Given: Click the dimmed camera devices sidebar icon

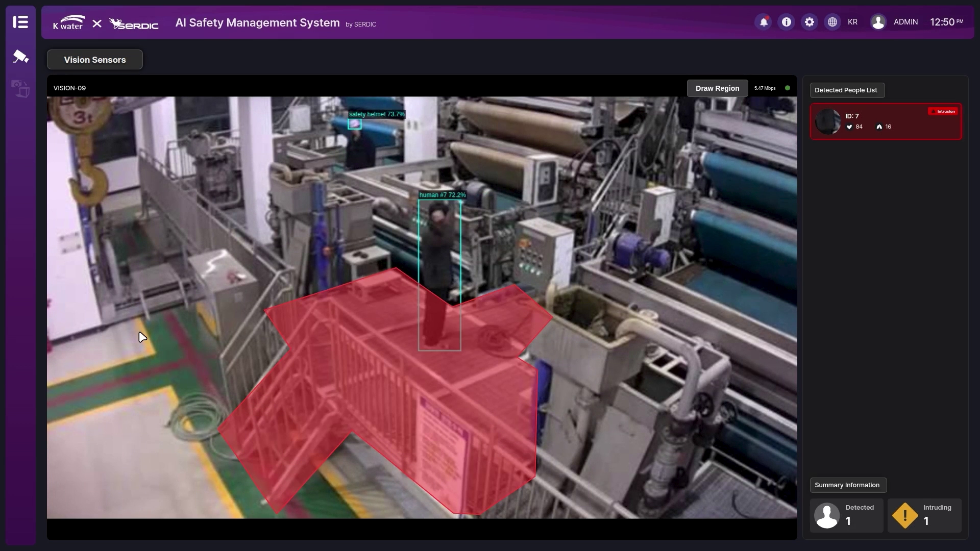Looking at the screenshot, I should click(20, 89).
